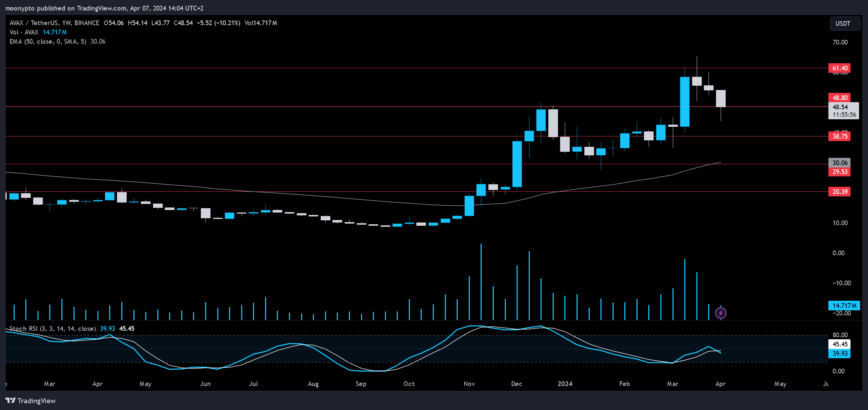
Task: Click the 30.06 EMA price label on the price axis
Action: tap(839, 163)
